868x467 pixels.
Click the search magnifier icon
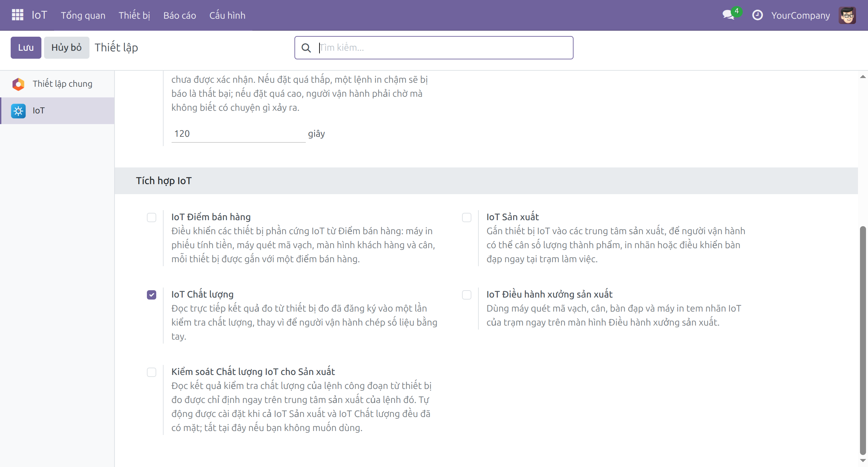coord(306,48)
